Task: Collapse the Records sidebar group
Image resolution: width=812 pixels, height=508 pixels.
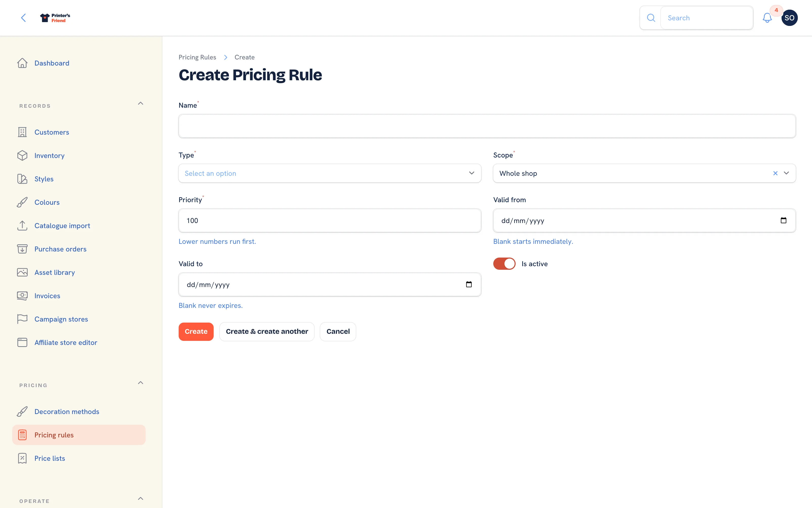Action: tap(141, 103)
